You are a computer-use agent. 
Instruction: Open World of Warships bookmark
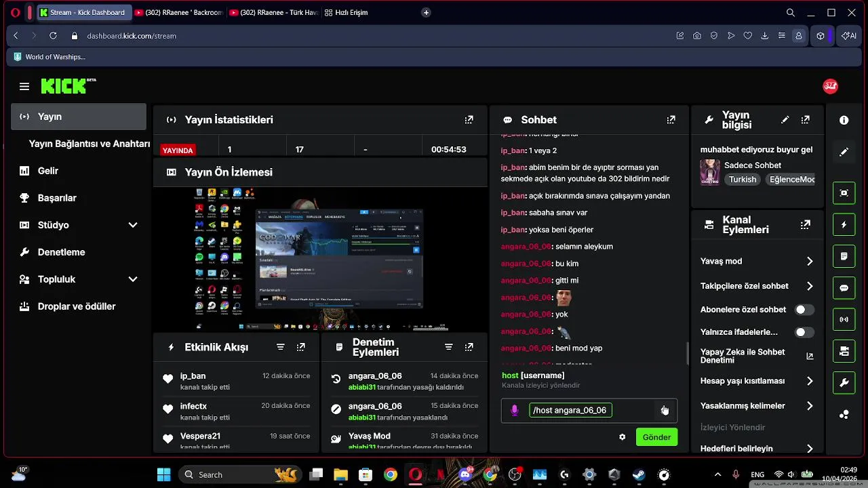pyautogui.click(x=50, y=57)
